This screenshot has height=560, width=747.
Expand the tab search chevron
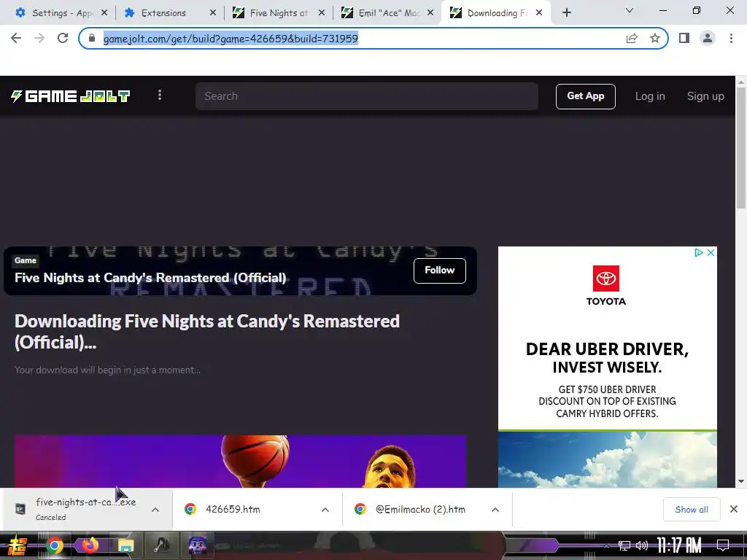tap(630, 10)
